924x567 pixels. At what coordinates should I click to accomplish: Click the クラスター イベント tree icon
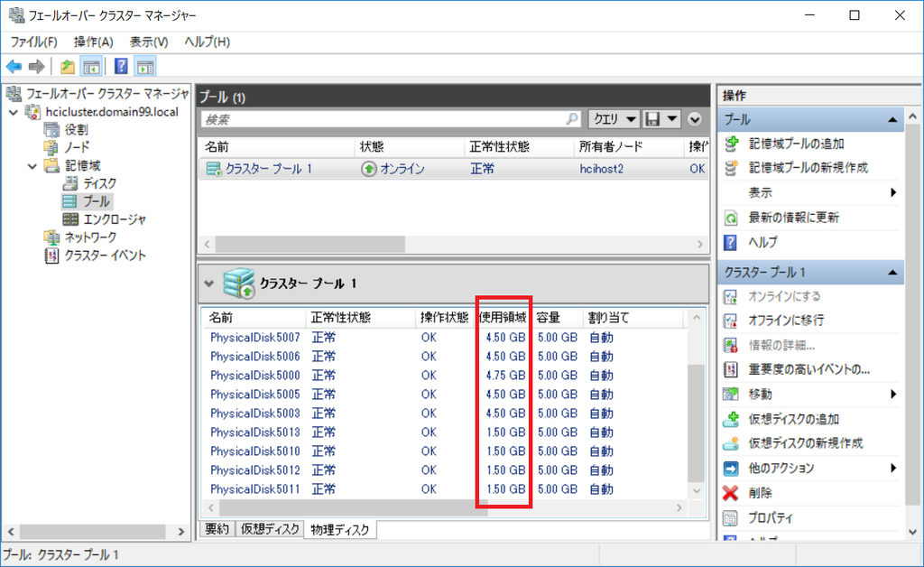pyautogui.click(x=51, y=256)
